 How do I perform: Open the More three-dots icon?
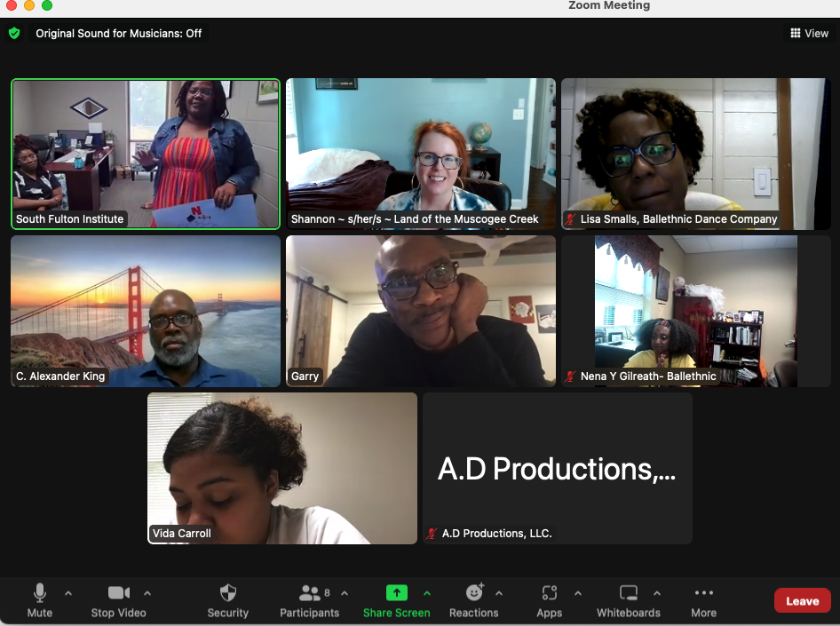coord(704,592)
